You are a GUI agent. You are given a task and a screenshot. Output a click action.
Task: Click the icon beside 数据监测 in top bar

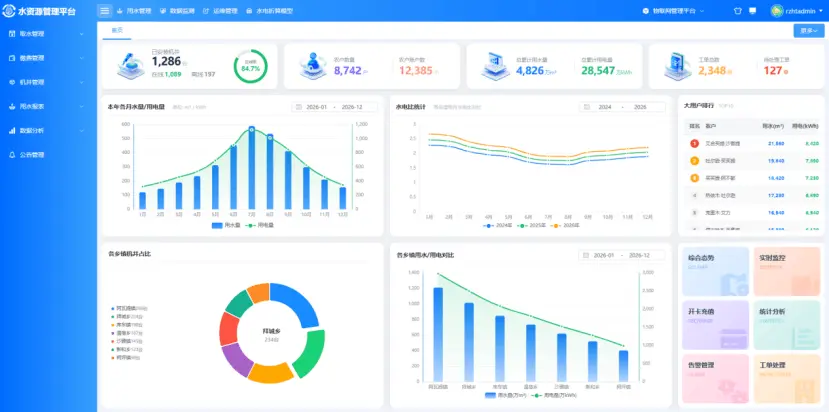coord(163,11)
